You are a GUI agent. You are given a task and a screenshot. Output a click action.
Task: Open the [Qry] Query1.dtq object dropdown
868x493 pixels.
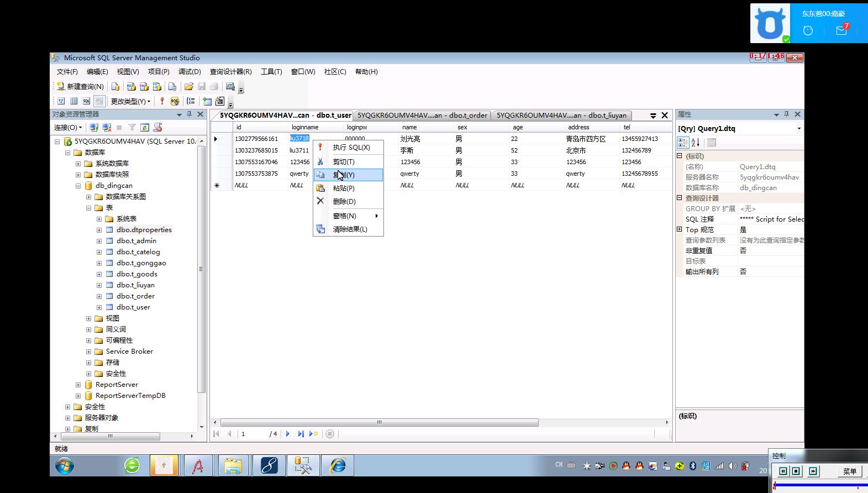click(x=799, y=128)
